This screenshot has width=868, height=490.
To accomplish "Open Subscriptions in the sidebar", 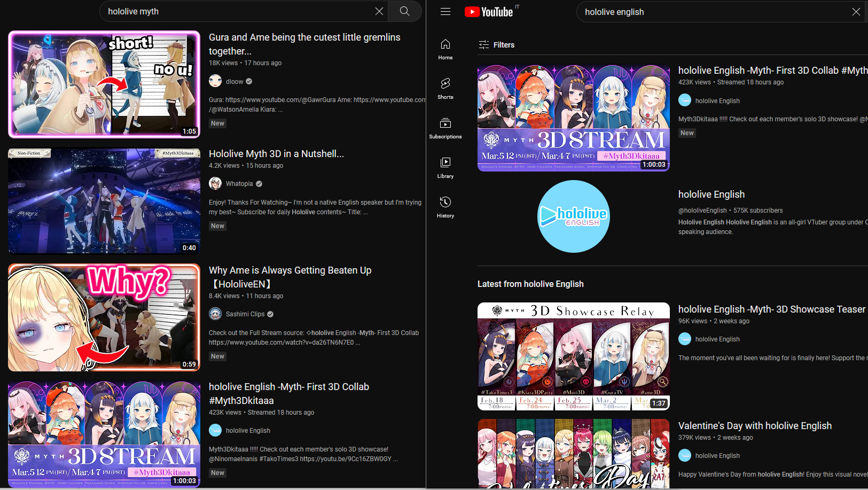I will pyautogui.click(x=445, y=128).
